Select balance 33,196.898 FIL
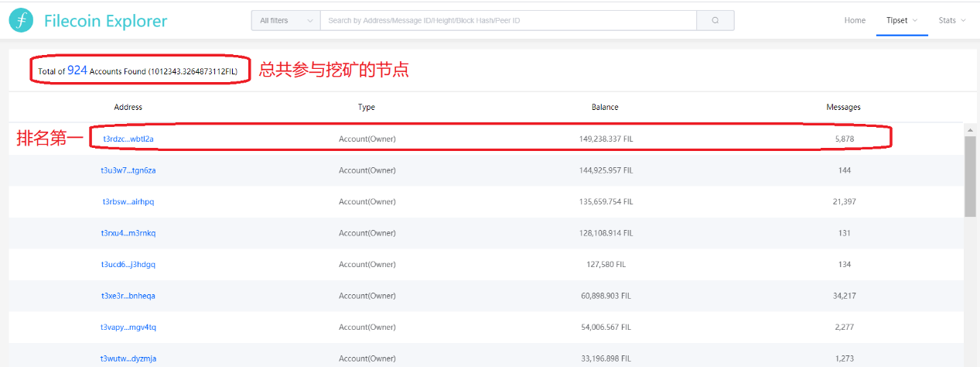This screenshot has height=367, width=980. click(x=606, y=358)
